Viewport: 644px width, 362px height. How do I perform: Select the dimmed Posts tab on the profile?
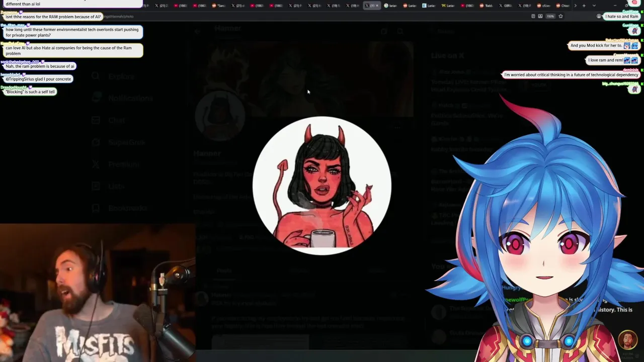tap(224, 270)
